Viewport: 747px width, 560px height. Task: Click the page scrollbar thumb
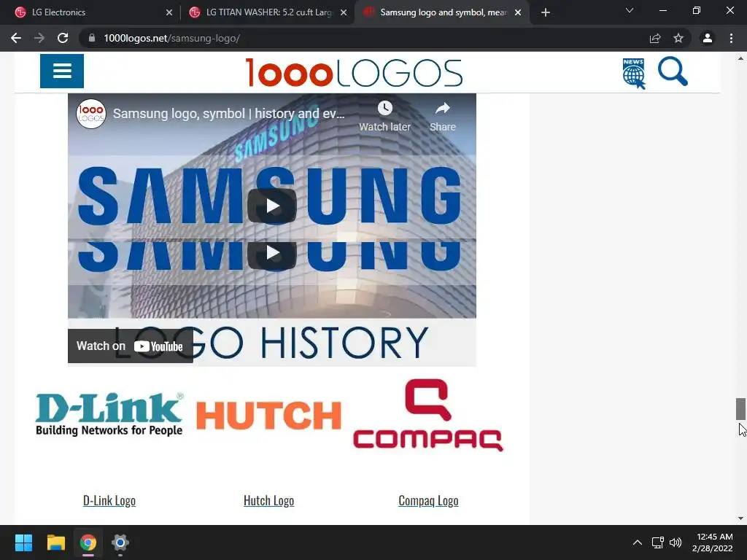coord(740,408)
